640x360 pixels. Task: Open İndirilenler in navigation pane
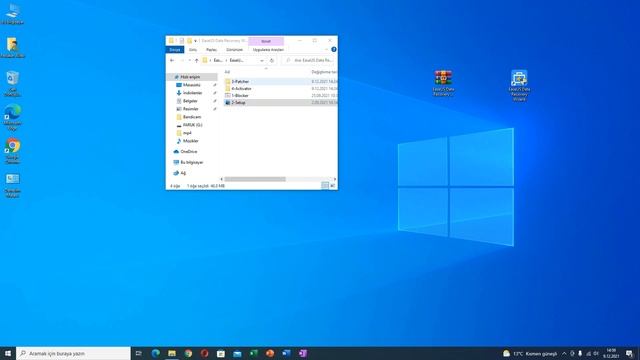[x=192, y=93]
